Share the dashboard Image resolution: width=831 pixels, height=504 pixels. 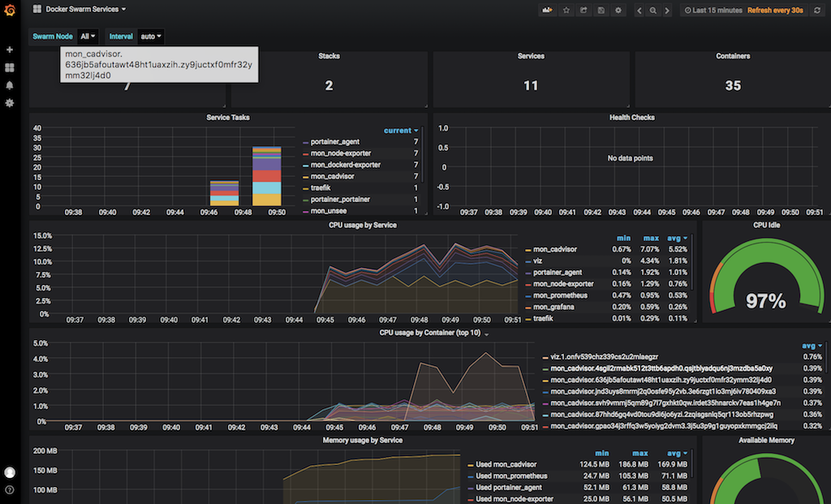(583, 10)
